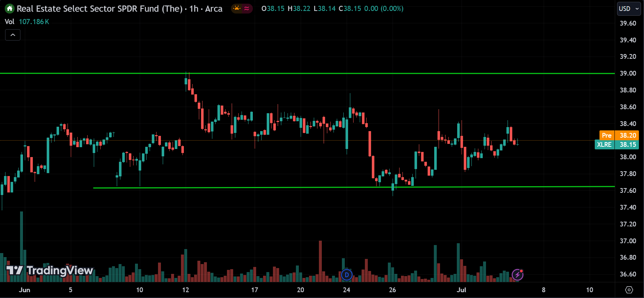This screenshot has width=644, height=298.
Task: Click the 39.00 price axis label
Action: coord(628,73)
